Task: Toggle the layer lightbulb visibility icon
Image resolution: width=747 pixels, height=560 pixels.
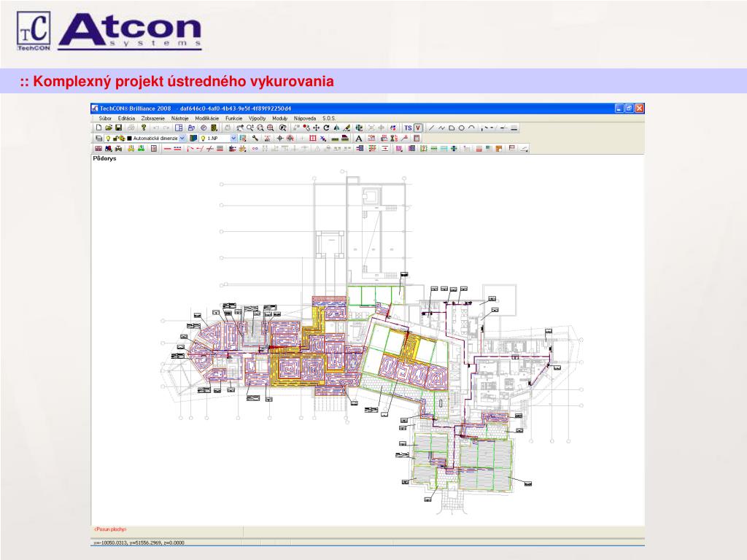Action: tap(107, 138)
